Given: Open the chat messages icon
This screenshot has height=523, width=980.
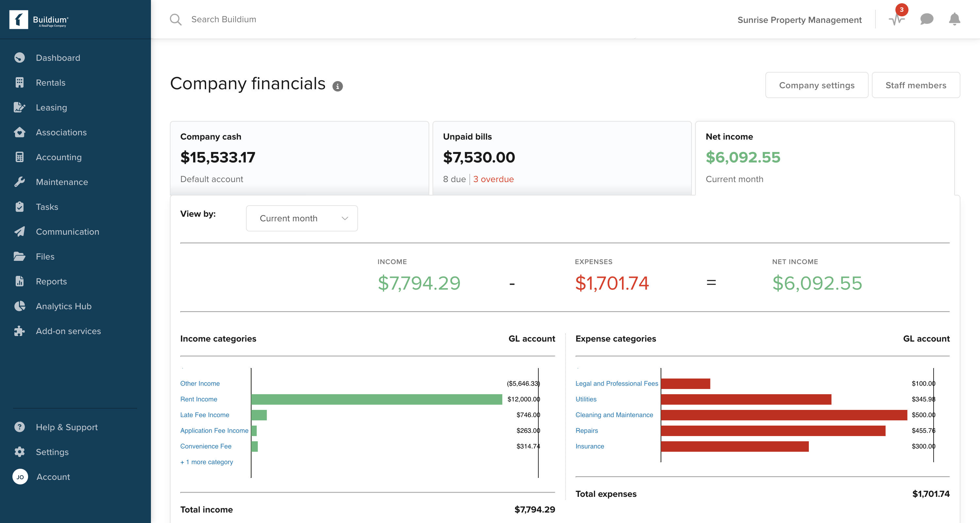Looking at the screenshot, I should [x=926, y=19].
